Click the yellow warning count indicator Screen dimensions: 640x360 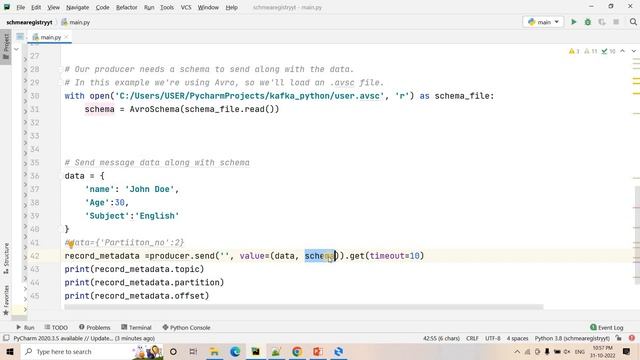tap(574, 51)
